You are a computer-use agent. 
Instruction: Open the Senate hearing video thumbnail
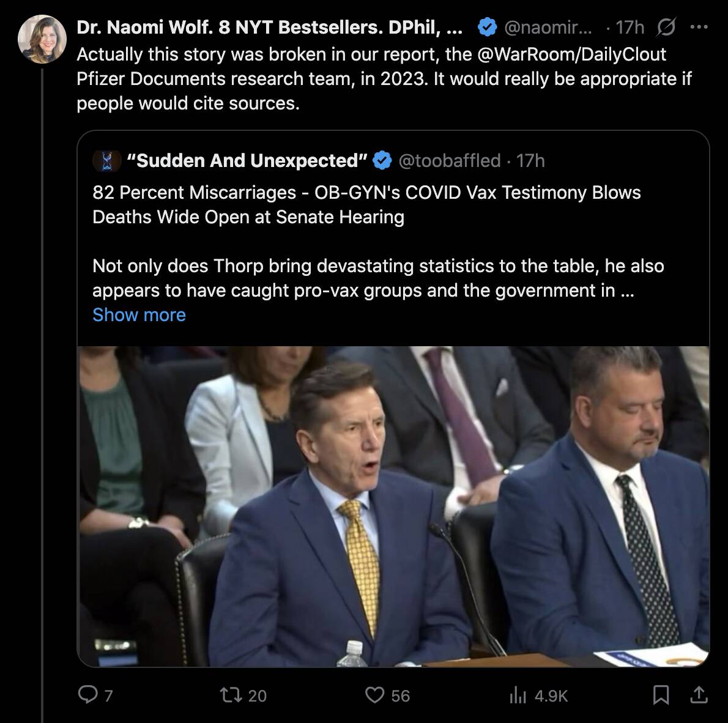coord(393,506)
